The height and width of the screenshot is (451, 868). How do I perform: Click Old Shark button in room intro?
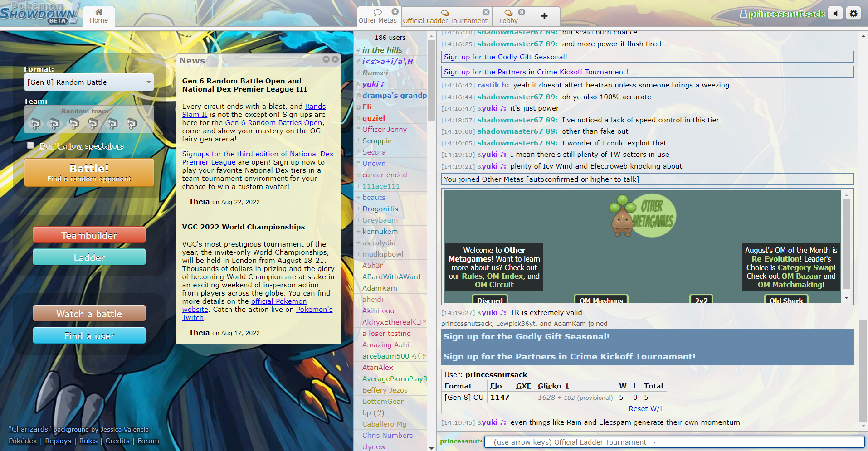point(786,300)
